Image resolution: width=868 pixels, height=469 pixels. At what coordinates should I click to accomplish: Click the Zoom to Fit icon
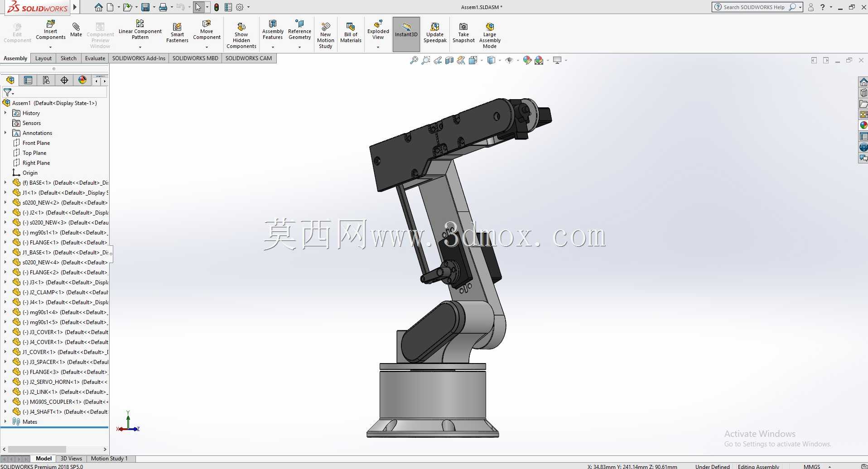tap(414, 60)
